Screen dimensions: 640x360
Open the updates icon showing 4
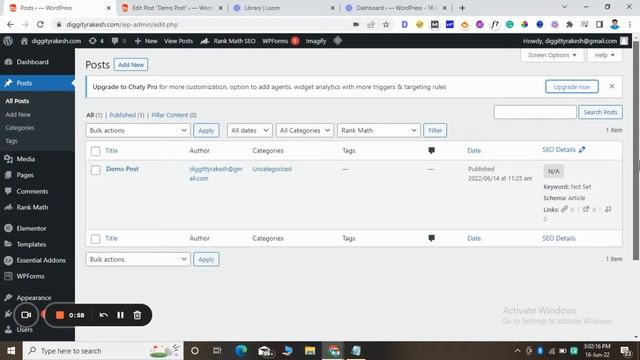96,41
